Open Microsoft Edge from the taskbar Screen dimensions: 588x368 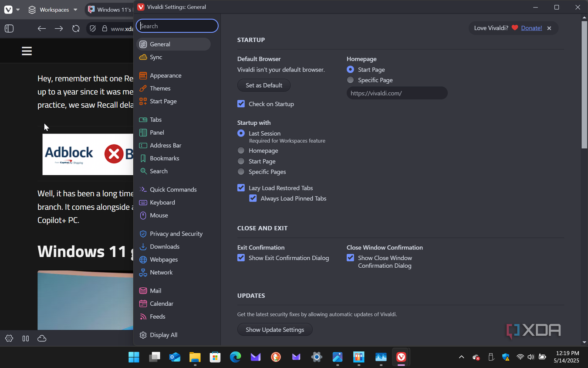tap(235, 358)
